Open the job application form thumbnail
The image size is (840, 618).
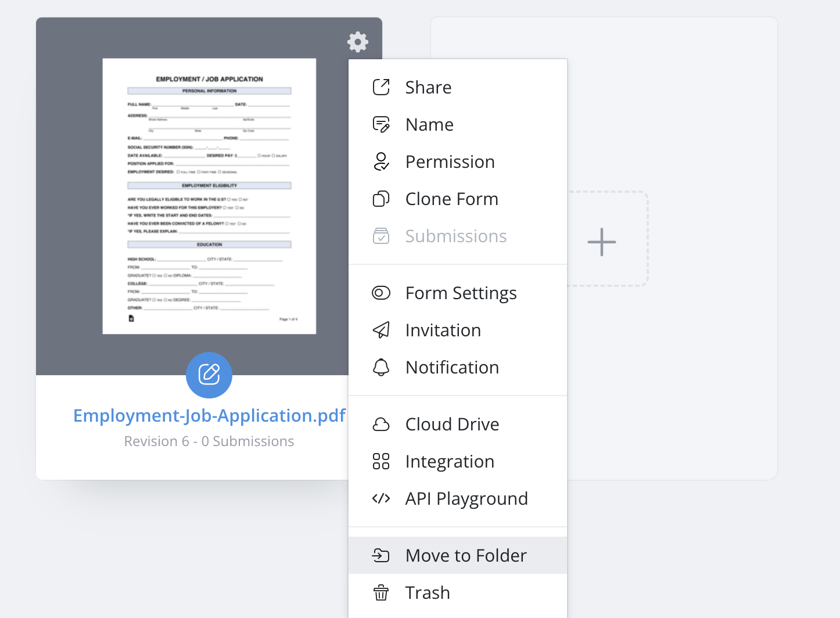[209, 196]
